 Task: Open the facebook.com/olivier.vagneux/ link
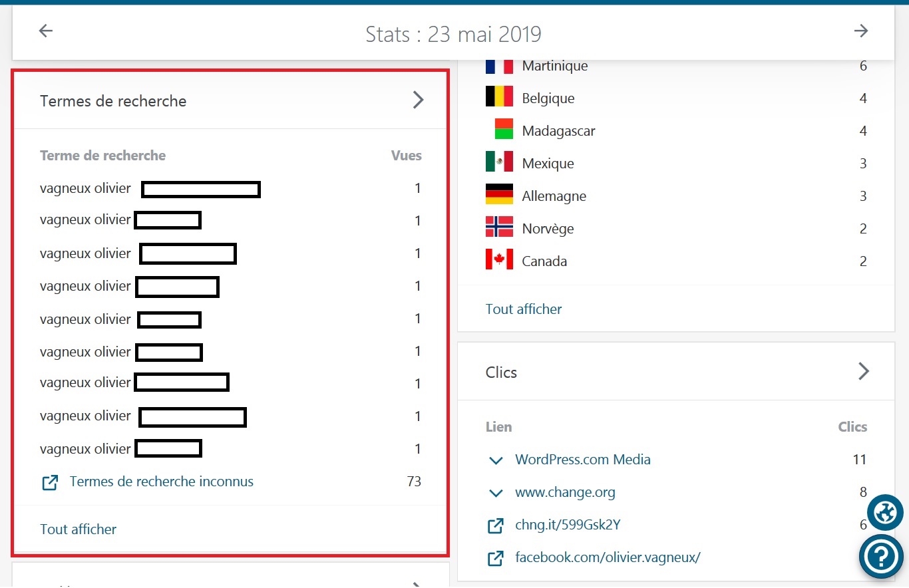coord(608,557)
